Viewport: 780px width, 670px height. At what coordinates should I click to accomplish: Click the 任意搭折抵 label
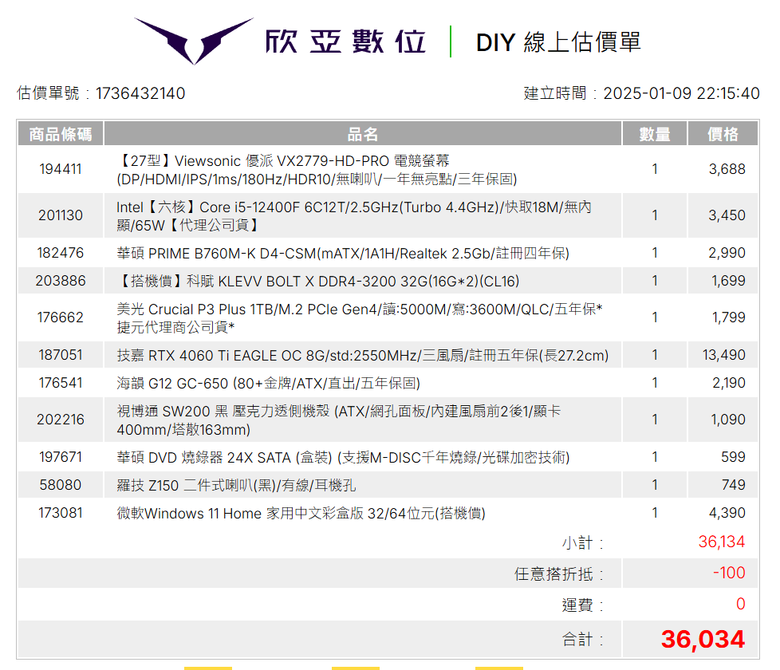tap(559, 574)
